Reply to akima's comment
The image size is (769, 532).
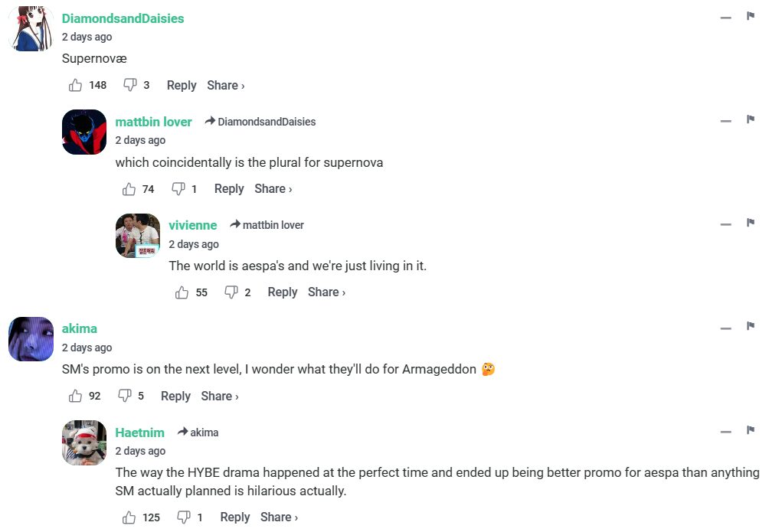pyautogui.click(x=175, y=396)
